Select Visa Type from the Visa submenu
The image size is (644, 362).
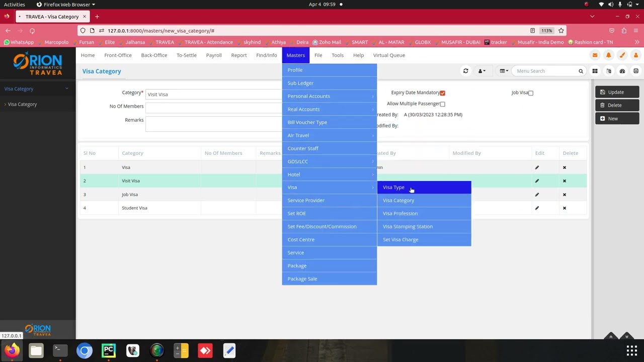pyautogui.click(x=424, y=188)
